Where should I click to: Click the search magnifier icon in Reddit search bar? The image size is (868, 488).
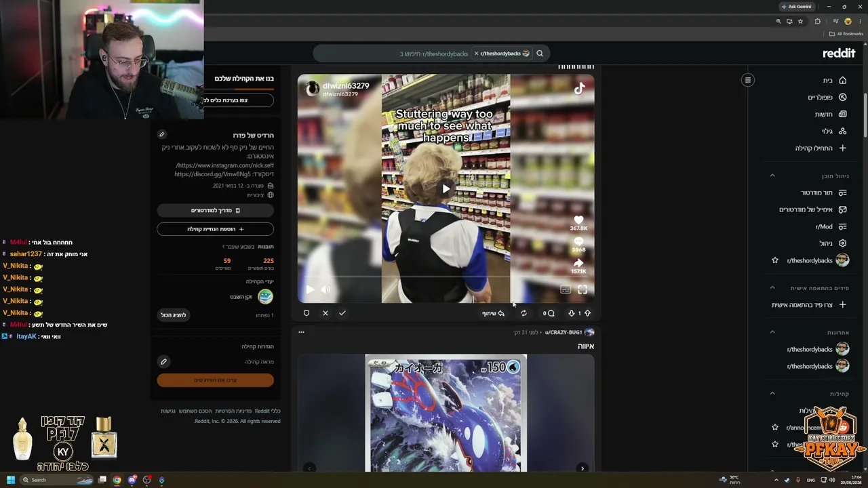(540, 54)
